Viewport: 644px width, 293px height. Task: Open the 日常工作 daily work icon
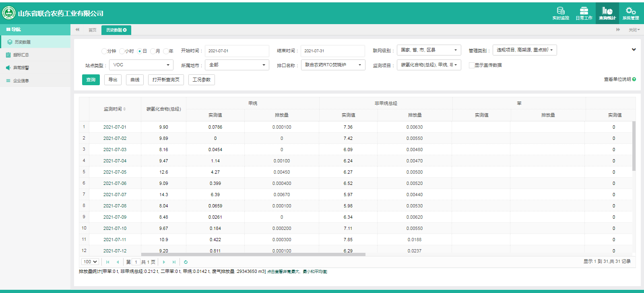click(x=584, y=11)
